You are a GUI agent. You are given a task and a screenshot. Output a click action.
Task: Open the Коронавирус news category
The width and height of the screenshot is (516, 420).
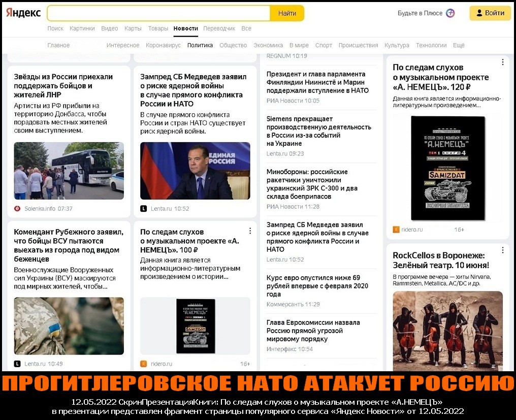click(163, 45)
